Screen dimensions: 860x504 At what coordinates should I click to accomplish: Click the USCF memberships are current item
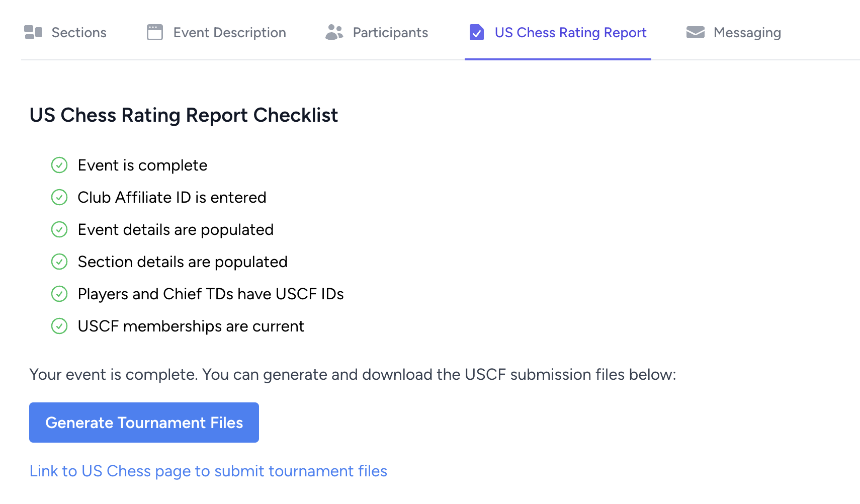coord(191,326)
